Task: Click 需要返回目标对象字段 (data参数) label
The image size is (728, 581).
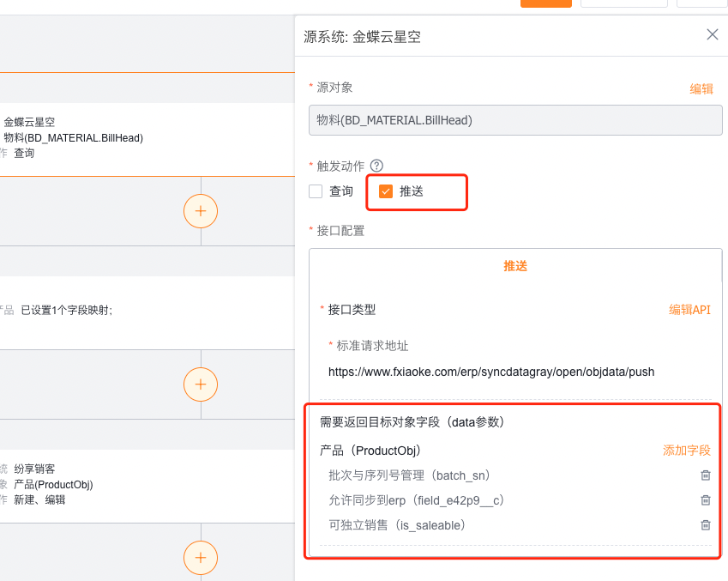Action: 412,422
